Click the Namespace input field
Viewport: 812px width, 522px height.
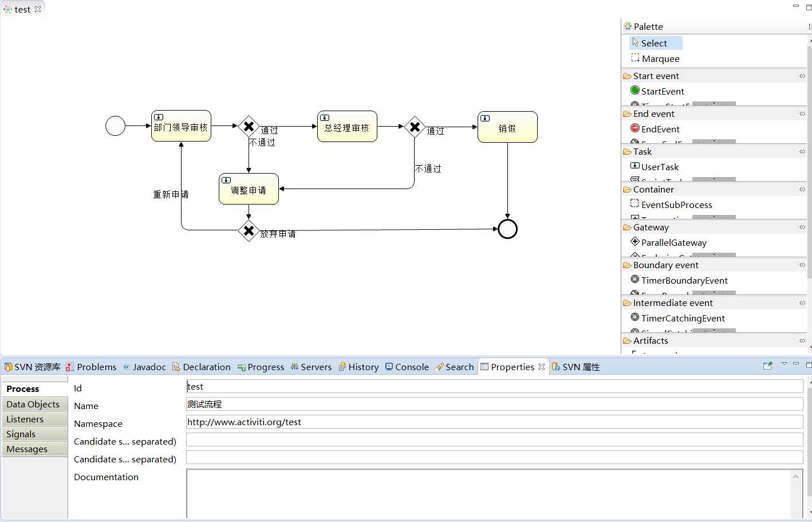[495, 422]
